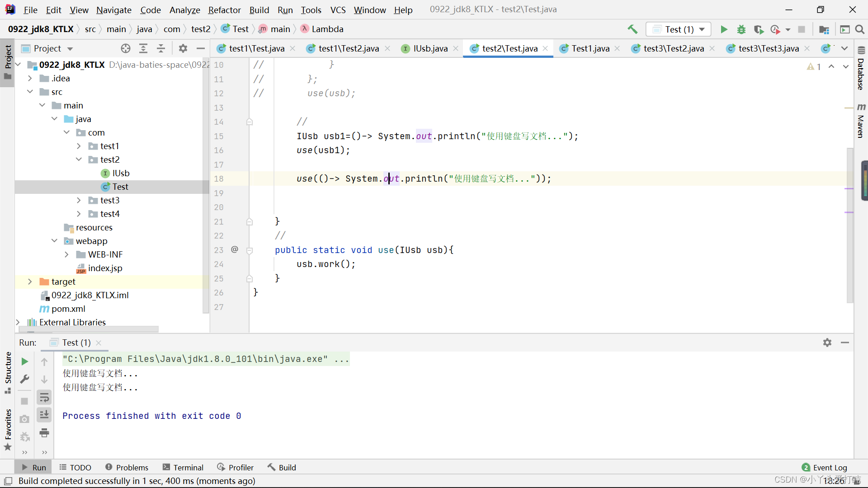Screen dimensions: 868x488
Task: Show hidden editor tabs dropdown
Action: click(844, 48)
